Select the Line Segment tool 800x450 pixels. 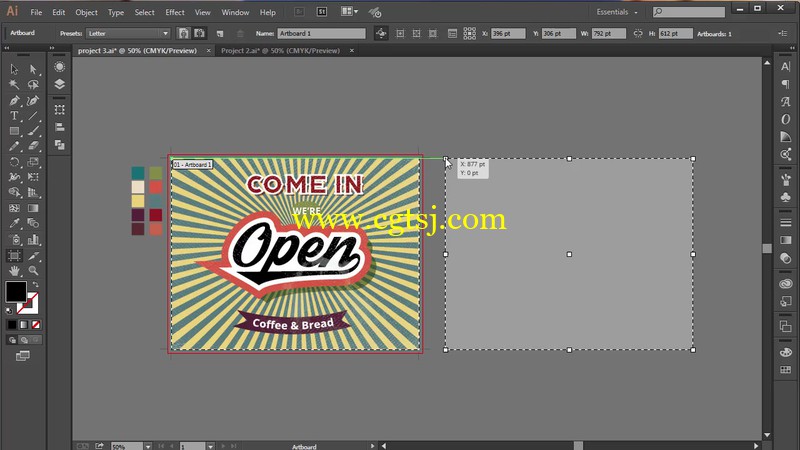(33, 116)
